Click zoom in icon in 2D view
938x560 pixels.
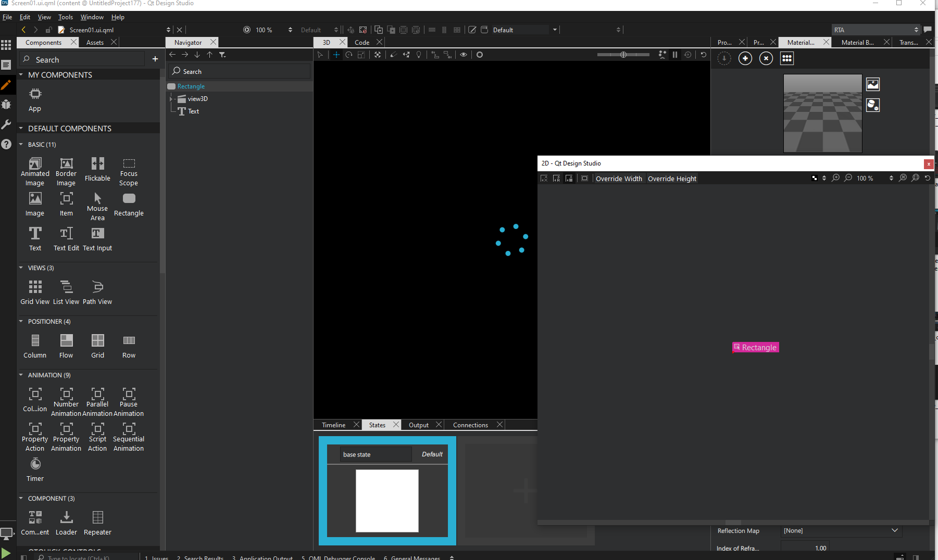[836, 178]
